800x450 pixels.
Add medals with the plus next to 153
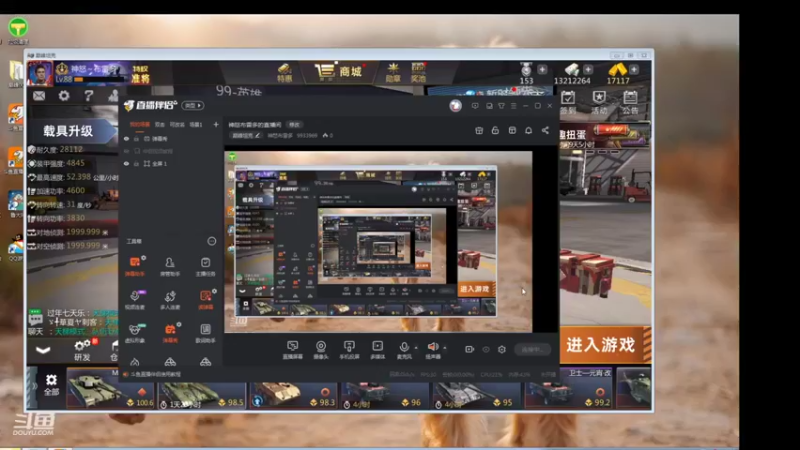pos(542,69)
